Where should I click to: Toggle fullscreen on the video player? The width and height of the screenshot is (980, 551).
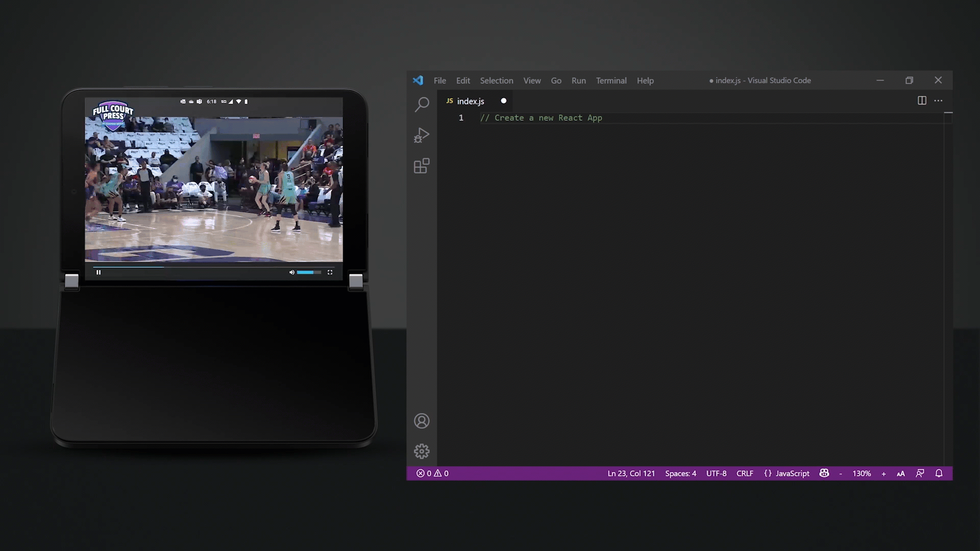[330, 272]
